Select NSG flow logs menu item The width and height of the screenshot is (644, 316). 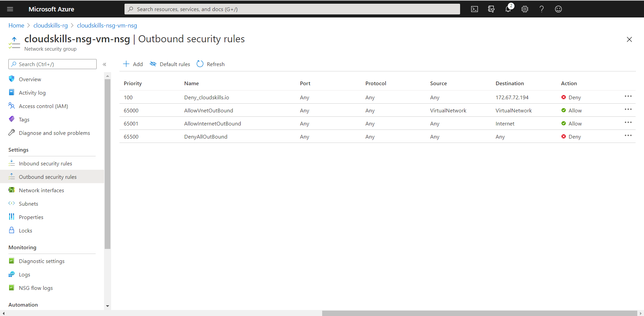pyautogui.click(x=36, y=288)
